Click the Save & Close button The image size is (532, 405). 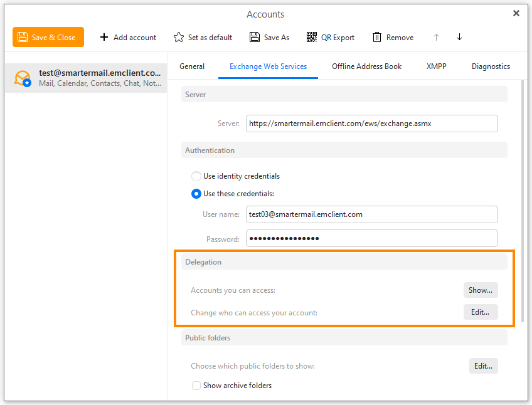pyautogui.click(x=48, y=37)
